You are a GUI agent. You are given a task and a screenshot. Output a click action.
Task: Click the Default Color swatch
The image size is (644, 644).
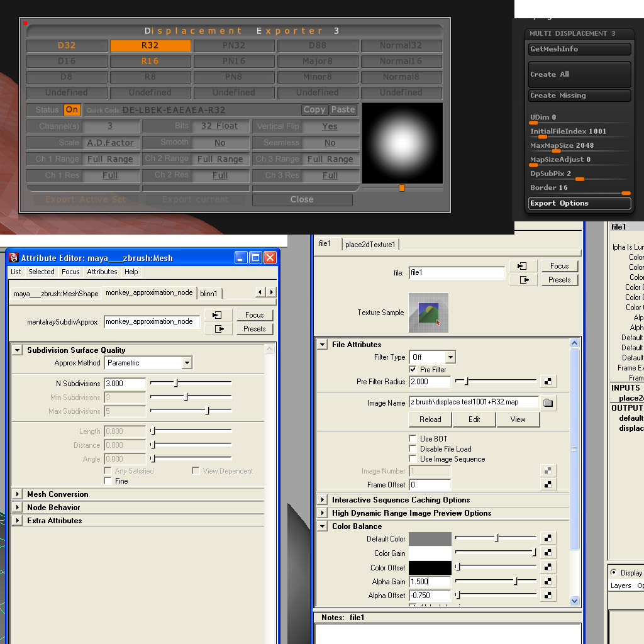tap(430, 539)
